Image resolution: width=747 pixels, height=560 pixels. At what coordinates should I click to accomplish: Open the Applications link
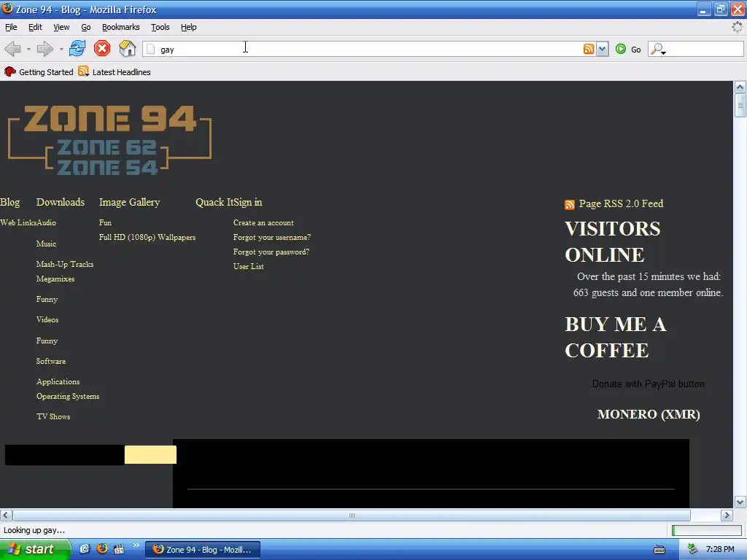[x=58, y=382]
